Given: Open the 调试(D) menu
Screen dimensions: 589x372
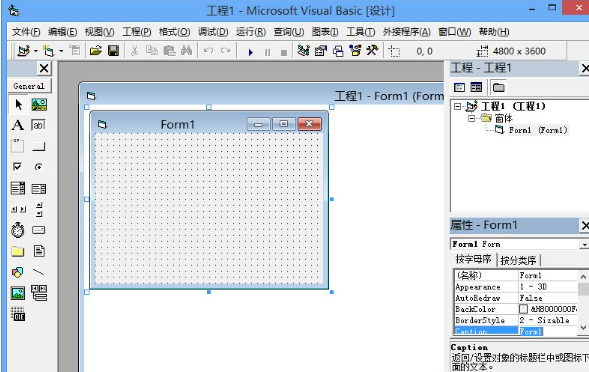Looking at the screenshot, I should coord(213,32).
